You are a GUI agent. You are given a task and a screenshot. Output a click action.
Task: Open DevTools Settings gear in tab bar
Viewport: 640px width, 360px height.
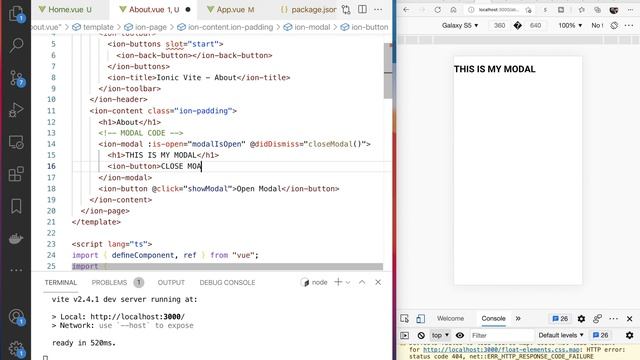pos(581,318)
